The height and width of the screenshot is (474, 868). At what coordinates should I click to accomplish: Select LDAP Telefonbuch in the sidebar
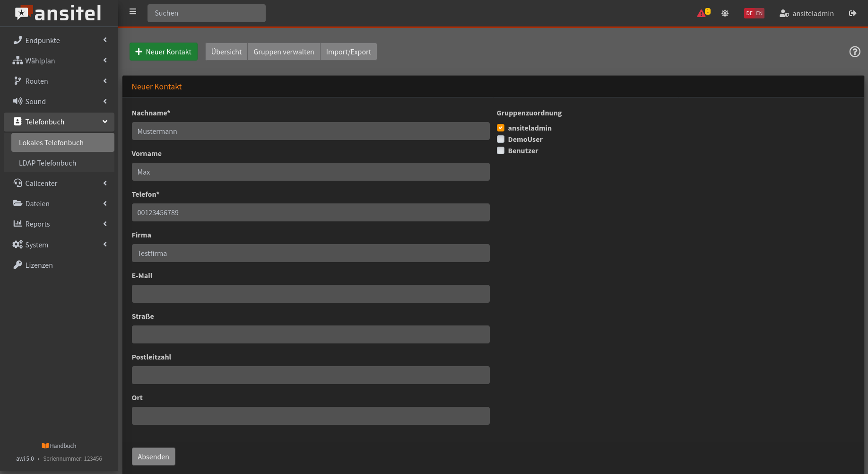(47, 163)
